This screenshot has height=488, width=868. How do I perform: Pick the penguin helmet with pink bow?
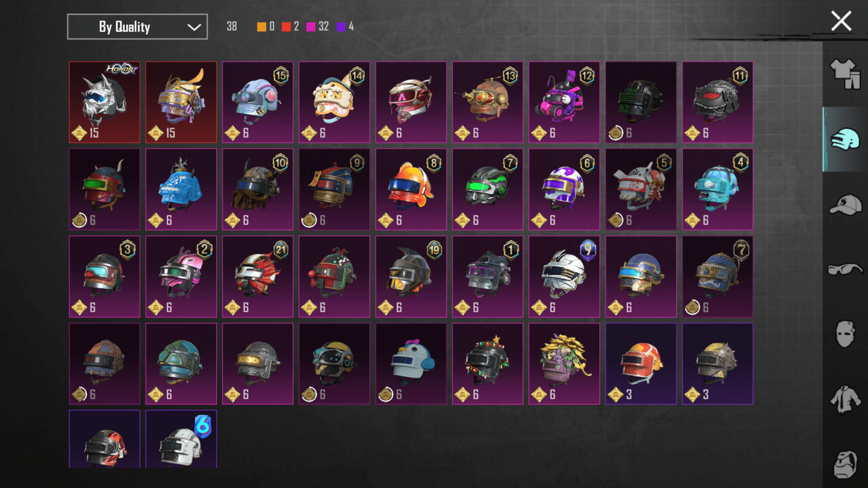pyautogui.click(x=411, y=364)
